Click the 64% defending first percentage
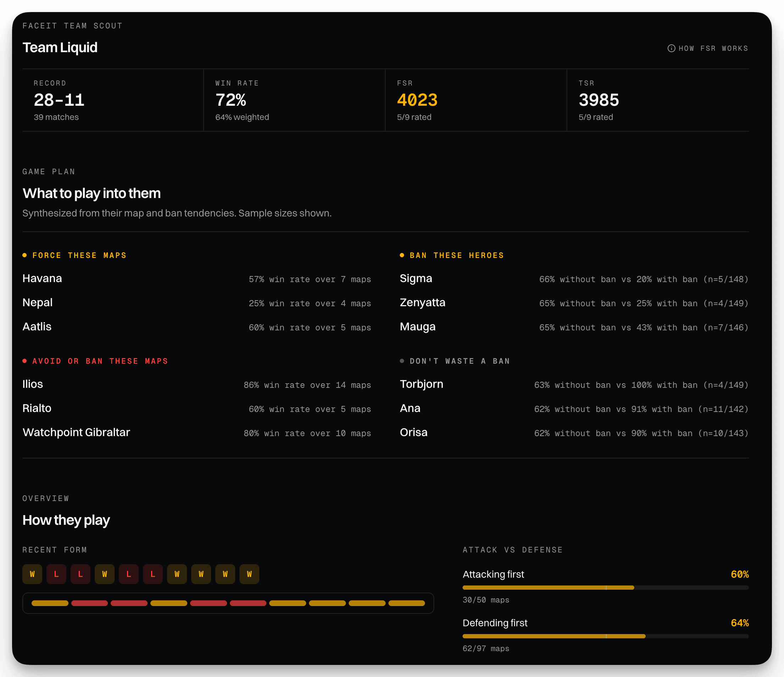 tap(740, 623)
